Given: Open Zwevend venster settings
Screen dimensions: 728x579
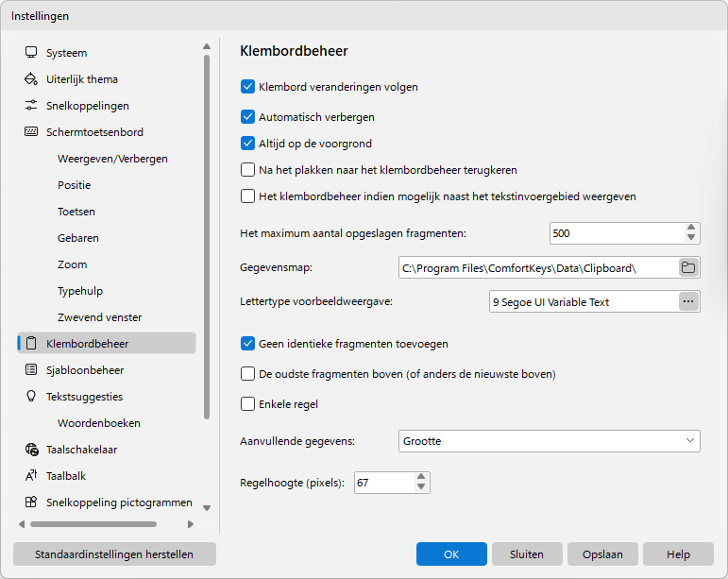Looking at the screenshot, I should pyautogui.click(x=99, y=317).
